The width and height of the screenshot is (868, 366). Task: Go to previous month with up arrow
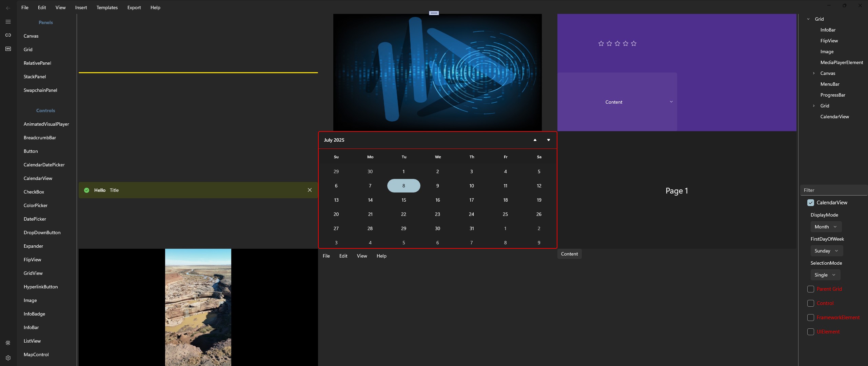pyautogui.click(x=535, y=140)
